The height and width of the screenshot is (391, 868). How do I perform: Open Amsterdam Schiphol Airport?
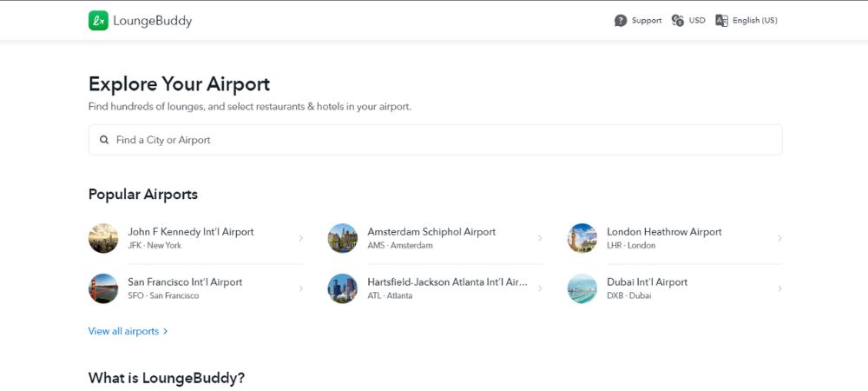point(431,232)
